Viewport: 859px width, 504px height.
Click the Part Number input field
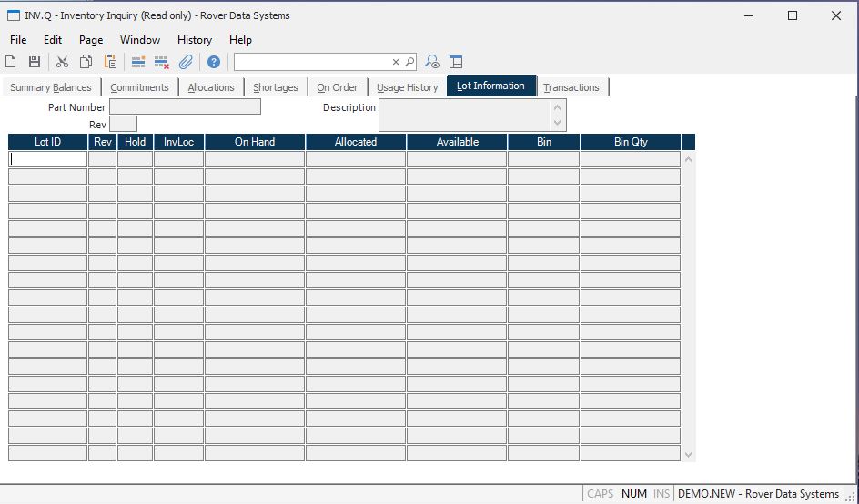(x=185, y=107)
